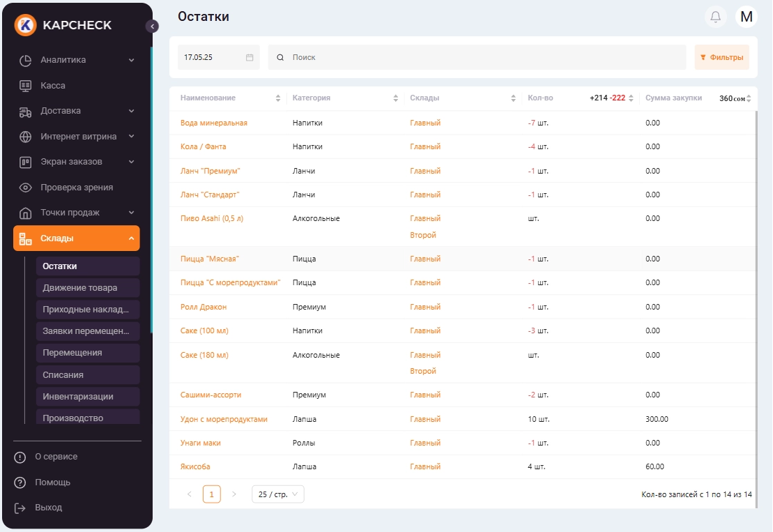
Task: Expand the Аналитика menu section
Action: click(x=131, y=60)
